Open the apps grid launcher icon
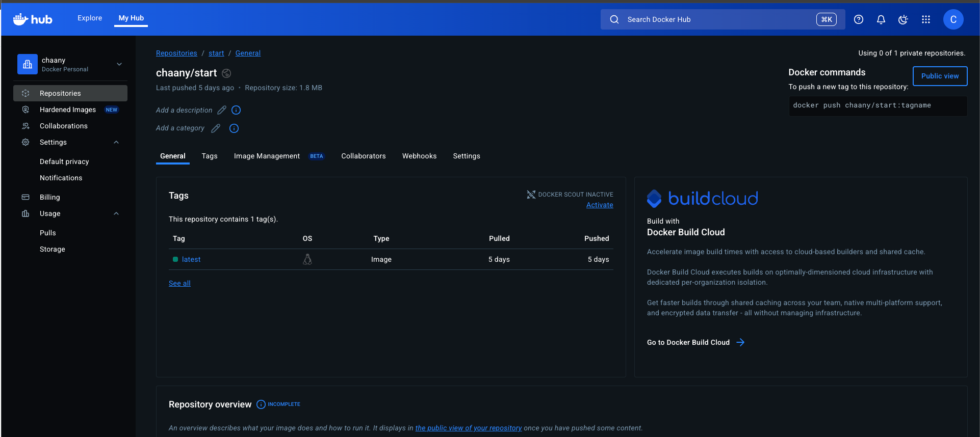The height and width of the screenshot is (437, 980). click(926, 19)
